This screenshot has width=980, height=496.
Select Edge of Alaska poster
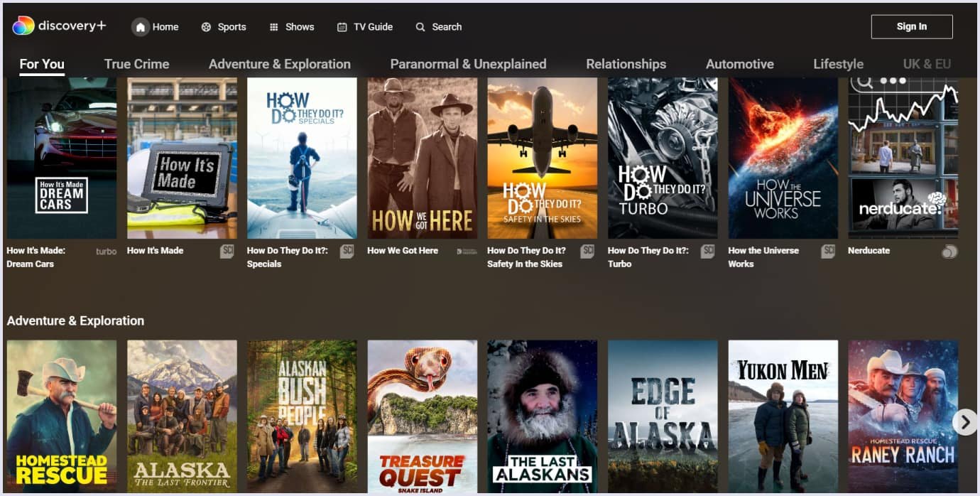point(663,416)
